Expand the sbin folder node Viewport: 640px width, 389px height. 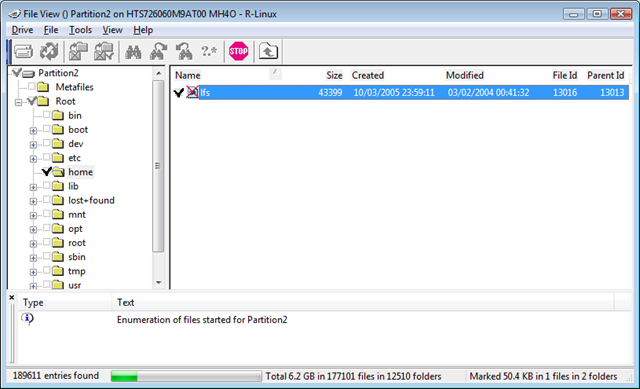click(33, 258)
